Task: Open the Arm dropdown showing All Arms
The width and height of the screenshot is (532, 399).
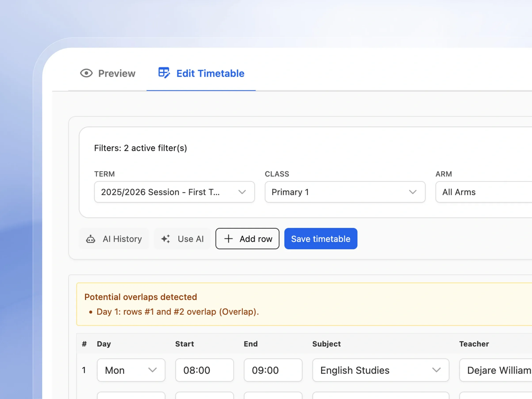Action: coord(484,192)
